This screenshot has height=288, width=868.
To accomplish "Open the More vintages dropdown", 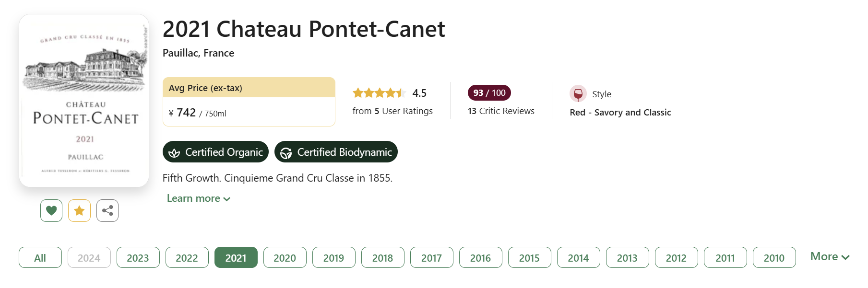I will [x=830, y=257].
